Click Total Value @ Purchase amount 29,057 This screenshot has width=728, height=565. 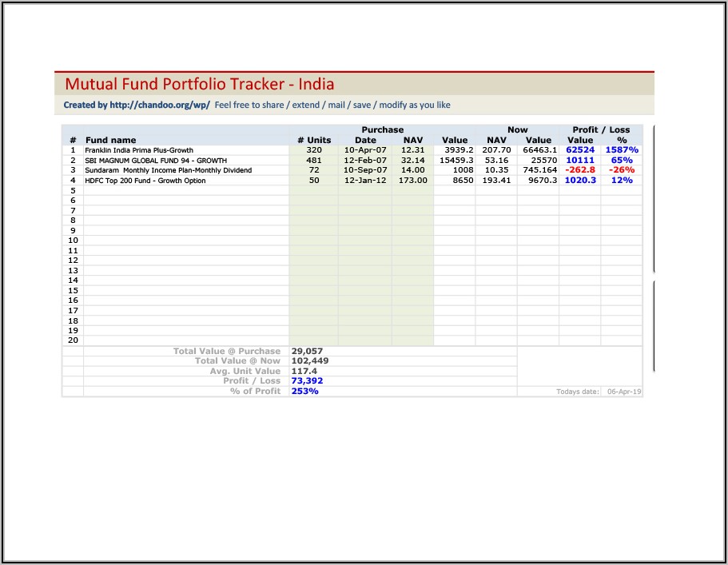[307, 351]
